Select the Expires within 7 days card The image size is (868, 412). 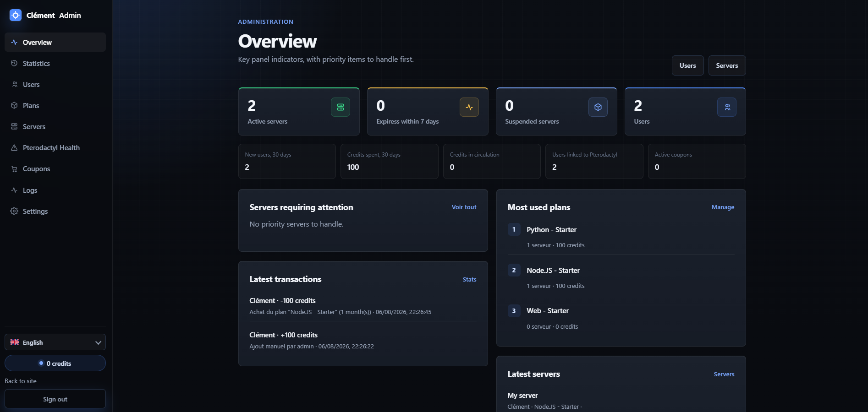click(428, 111)
